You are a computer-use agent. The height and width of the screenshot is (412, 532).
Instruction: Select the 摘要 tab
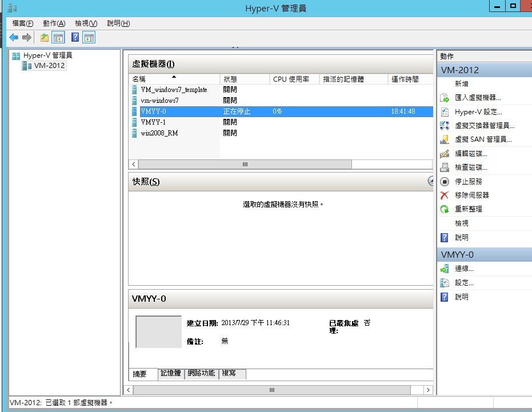coord(143,374)
